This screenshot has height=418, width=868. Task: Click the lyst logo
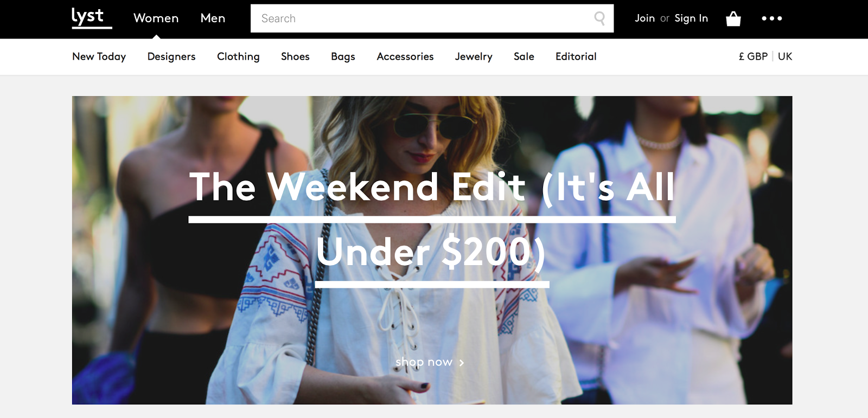coord(92,17)
